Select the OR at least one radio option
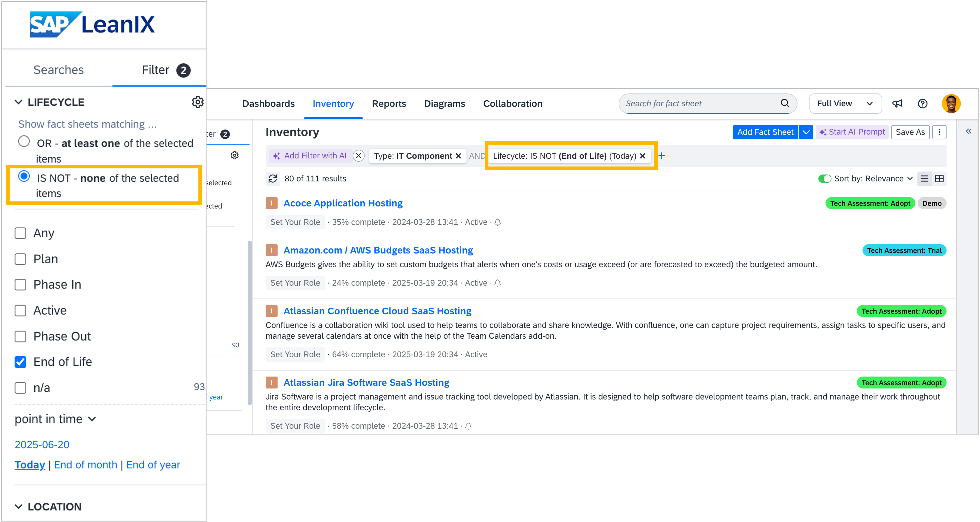The width and height of the screenshot is (980, 522). point(24,141)
